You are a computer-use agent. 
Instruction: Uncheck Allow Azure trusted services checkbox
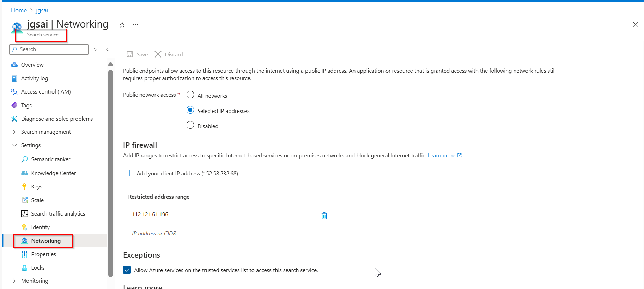[x=127, y=270]
